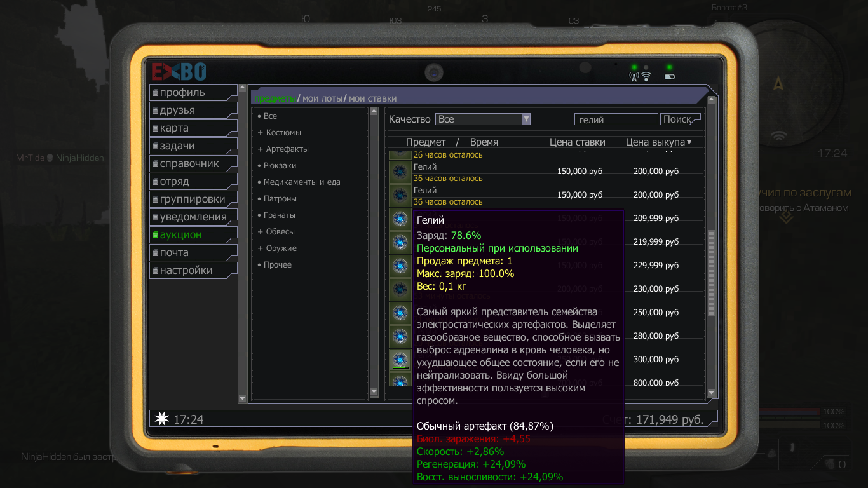
Task: Click the search field containing гелий
Action: pyautogui.click(x=616, y=119)
